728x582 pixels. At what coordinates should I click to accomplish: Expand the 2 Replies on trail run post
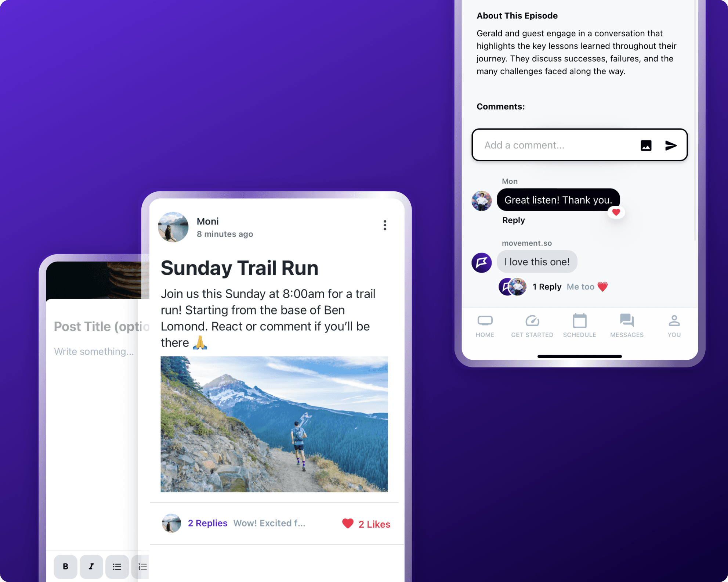tap(207, 523)
